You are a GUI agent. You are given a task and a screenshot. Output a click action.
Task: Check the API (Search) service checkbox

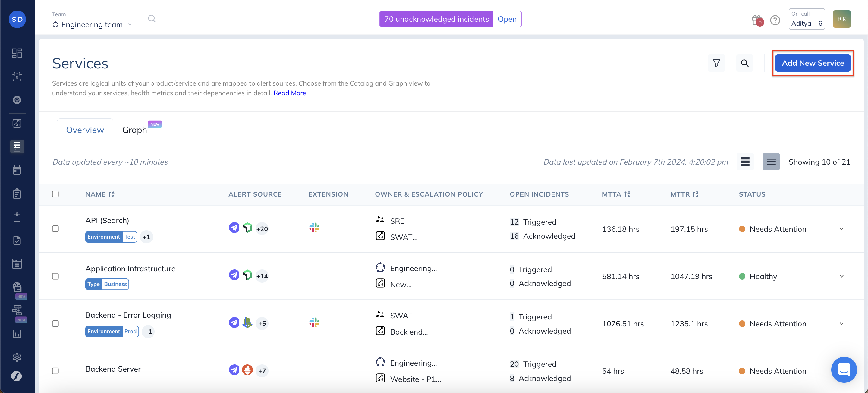pos(55,228)
